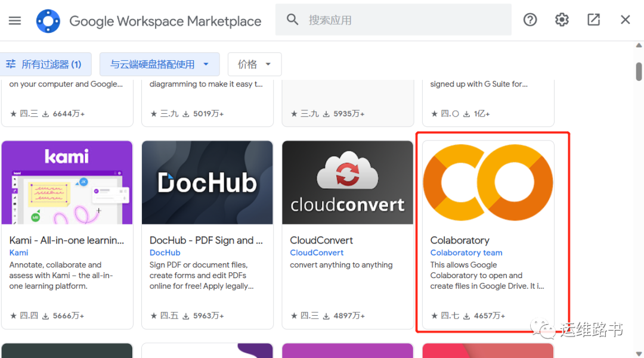Click the vertical scrollbar thumb
Screen dimensions: 644x358
coord(639,71)
